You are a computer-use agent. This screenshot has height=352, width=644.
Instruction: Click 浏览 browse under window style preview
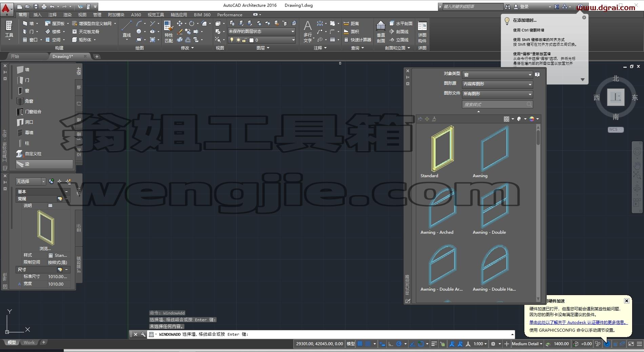pos(45,248)
